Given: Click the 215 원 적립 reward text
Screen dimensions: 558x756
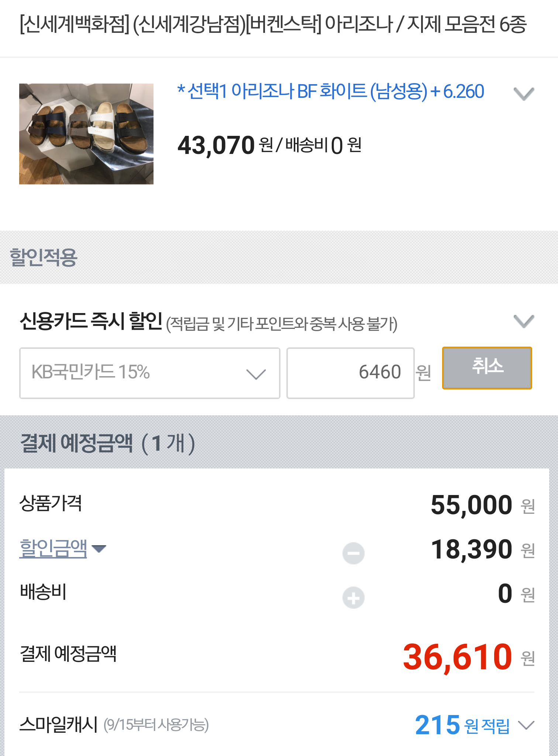Looking at the screenshot, I should [x=462, y=725].
